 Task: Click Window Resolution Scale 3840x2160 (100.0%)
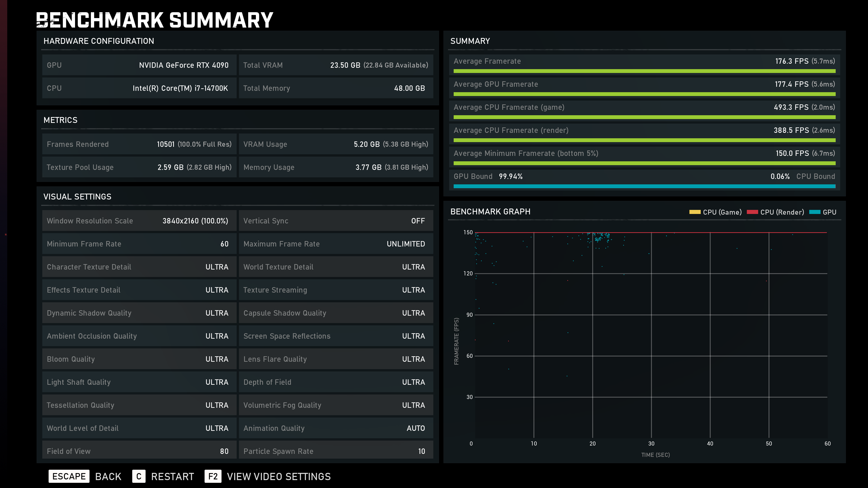click(x=195, y=221)
